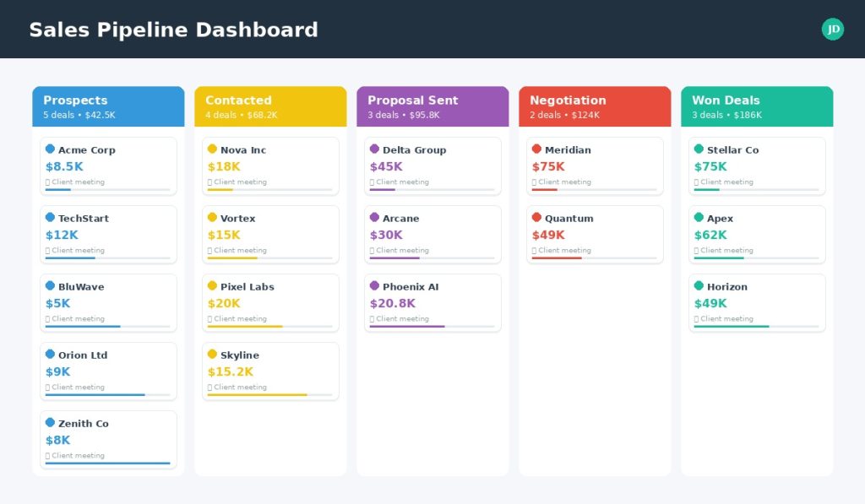The image size is (865, 504).
Task: Click the Sales Pipeline Dashboard title
Action: [x=173, y=30]
